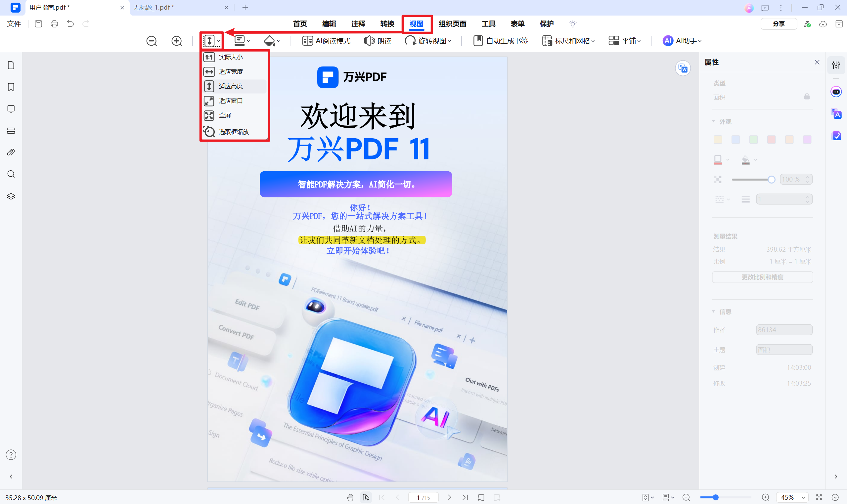The image size is (847, 504).
Task: Collapse the 外观 section
Action: tap(713, 122)
